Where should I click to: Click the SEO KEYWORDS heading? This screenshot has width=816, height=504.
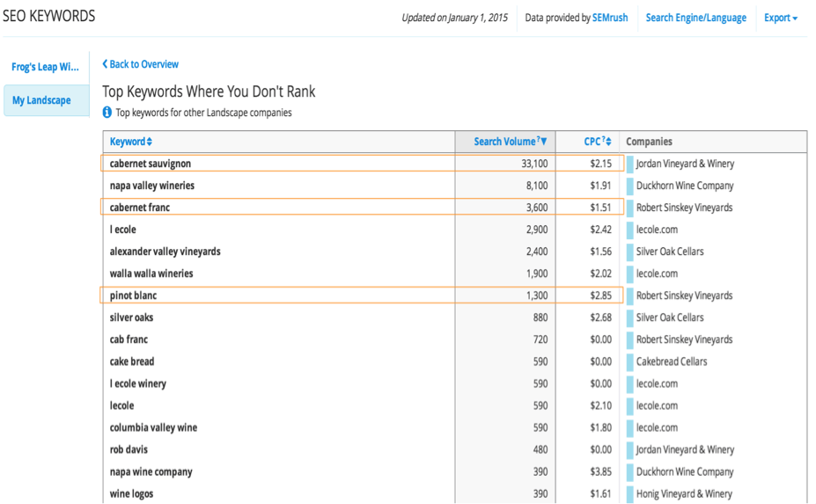[49, 16]
